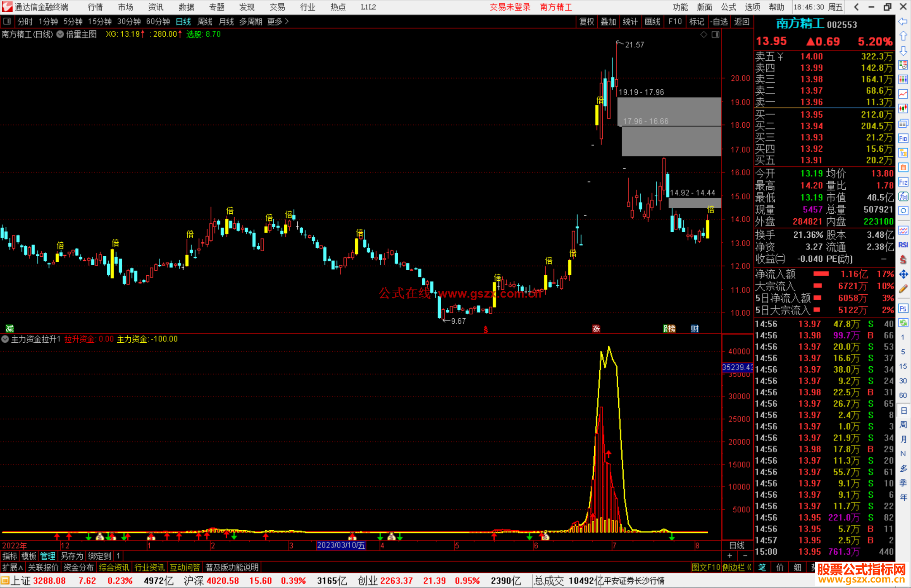
Task: Open the 主力资金拉升1 indicator dropdown arrow
Action: tap(5, 339)
